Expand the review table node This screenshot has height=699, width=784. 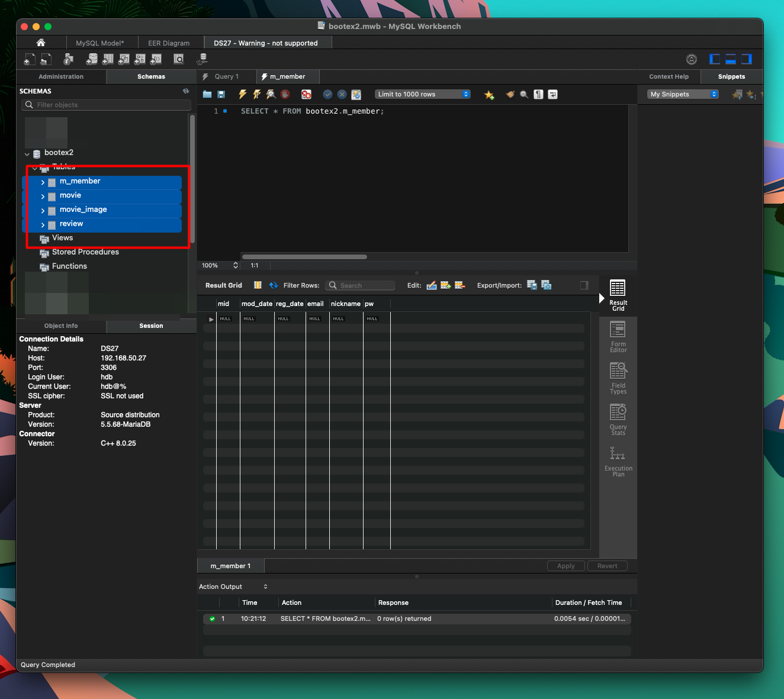(x=43, y=225)
